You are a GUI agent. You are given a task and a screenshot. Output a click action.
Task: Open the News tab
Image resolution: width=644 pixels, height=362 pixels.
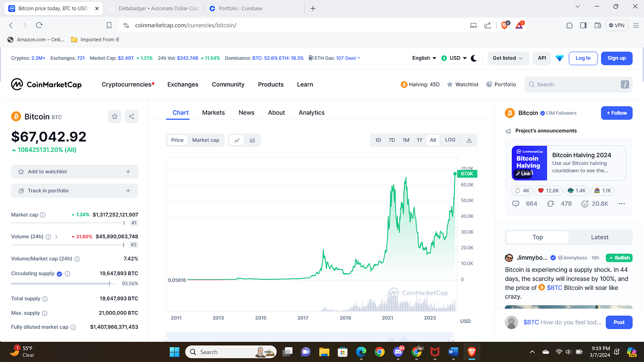click(247, 113)
